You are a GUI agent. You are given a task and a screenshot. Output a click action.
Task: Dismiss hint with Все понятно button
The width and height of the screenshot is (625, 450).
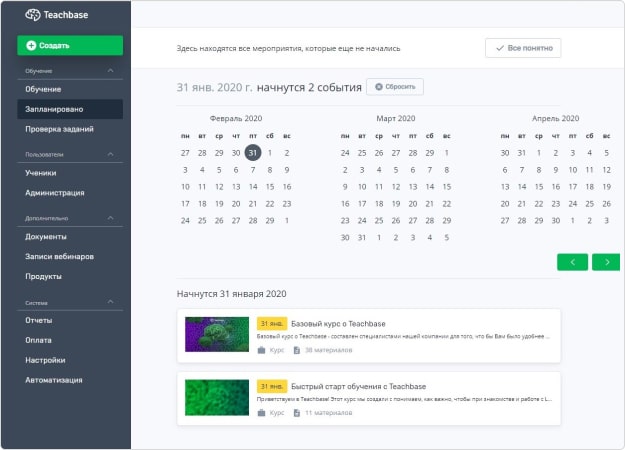[x=523, y=48]
